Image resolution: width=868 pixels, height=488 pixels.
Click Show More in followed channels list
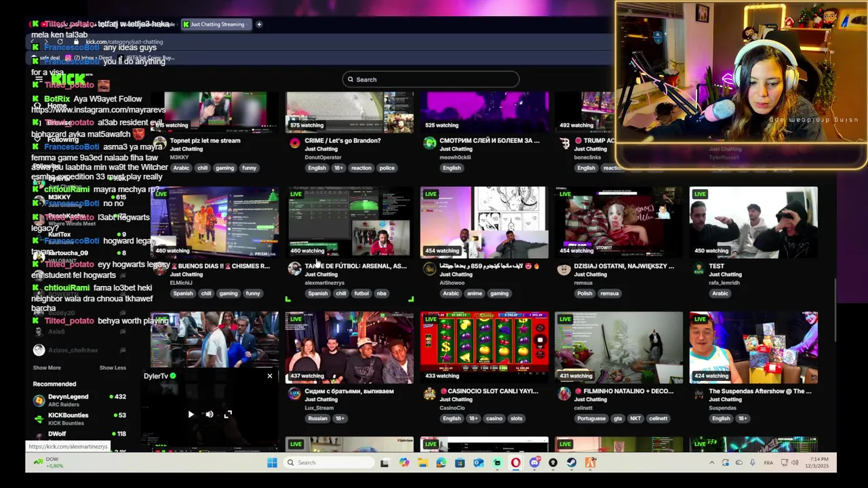(47, 367)
